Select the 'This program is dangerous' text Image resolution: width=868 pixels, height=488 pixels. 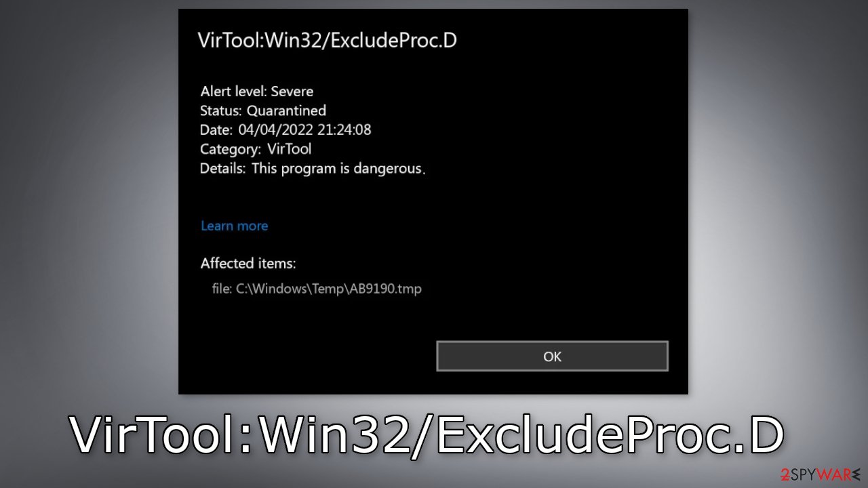coord(337,169)
